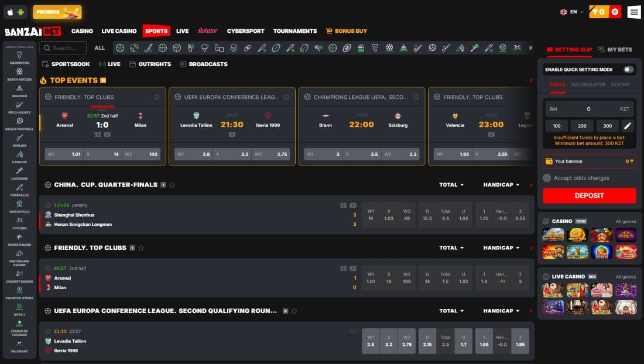Expand more sports with the right arrow
644x364 pixels.
[530, 48]
